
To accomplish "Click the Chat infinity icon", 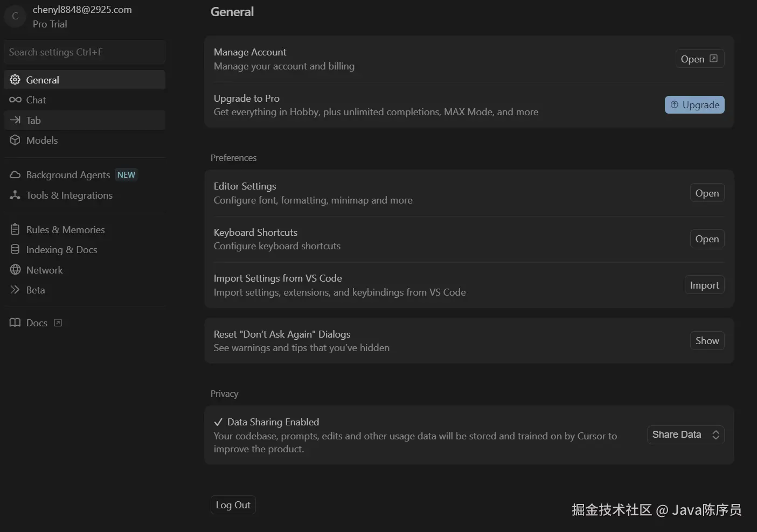I will pyautogui.click(x=15, y=100).
